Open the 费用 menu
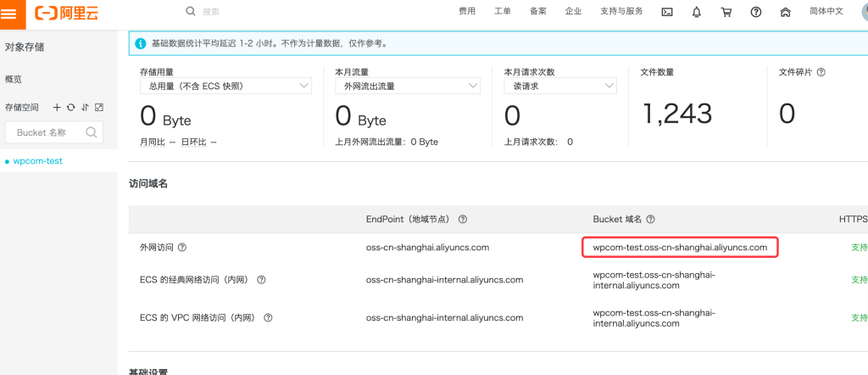 pyautogui.click(x=467, y=12)
